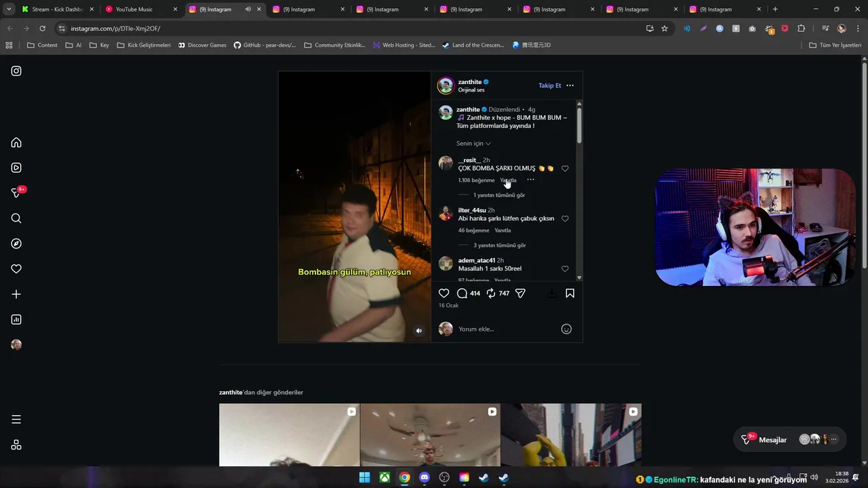This screenshot has height=488, width=868.
Task: Open Reels from the left sidebar
Action: (16, 167)
